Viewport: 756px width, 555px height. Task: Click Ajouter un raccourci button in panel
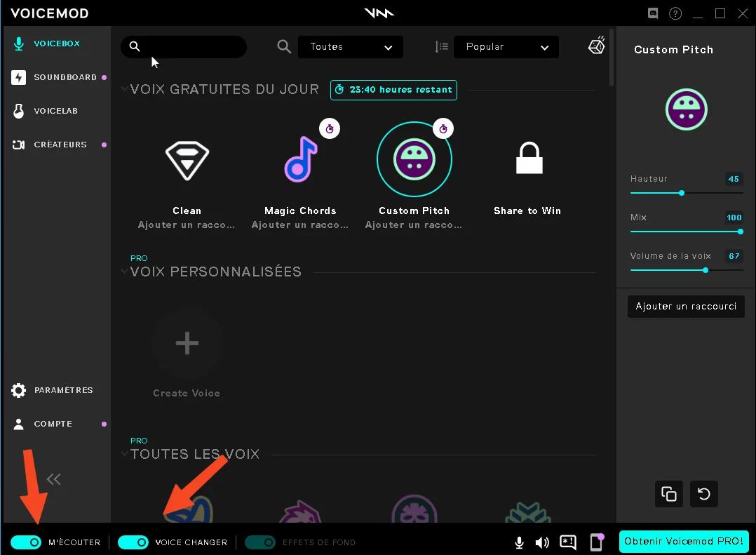(x=686, y=306)
